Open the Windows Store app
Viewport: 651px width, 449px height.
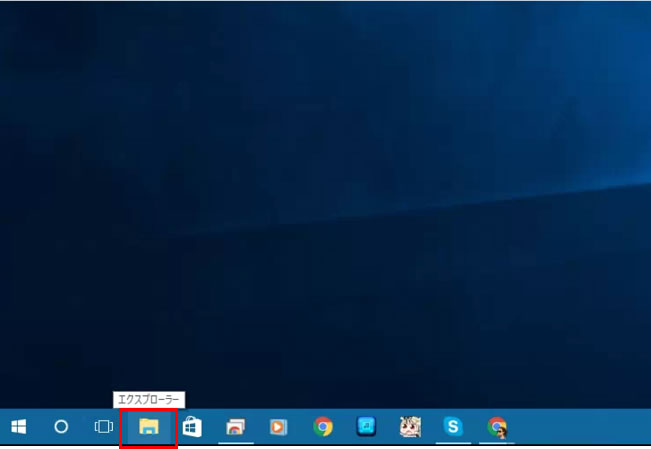[x=192, y=427]
